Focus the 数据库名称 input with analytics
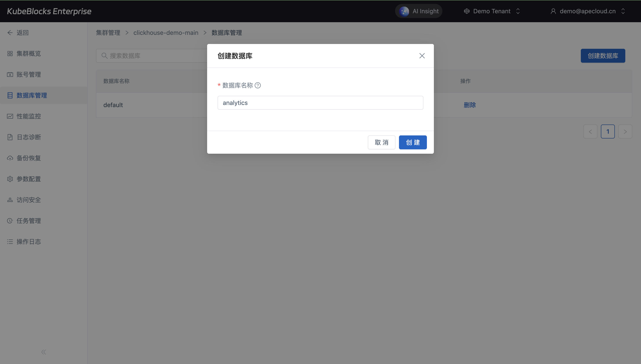641x364 pixels. point(320,103)
